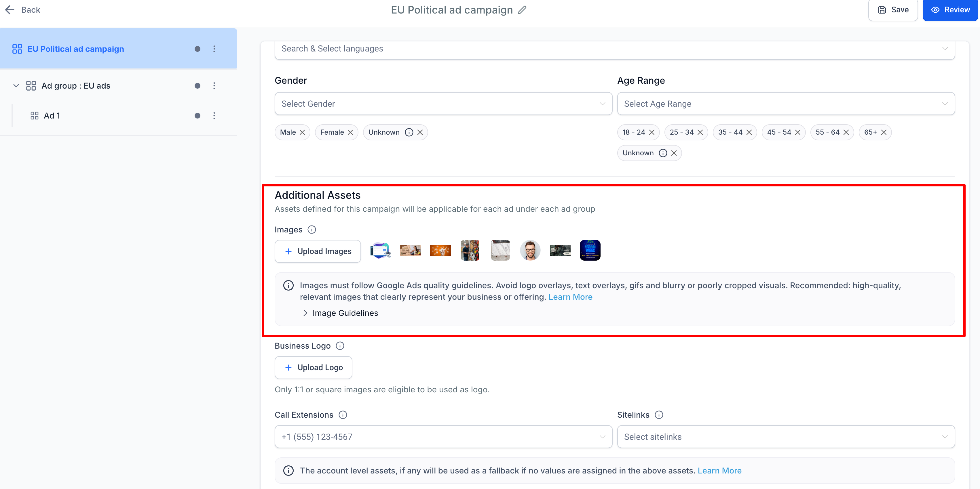Go Back using the arrow link
This screenshot has height=489, width=980.
click(22, 10)
